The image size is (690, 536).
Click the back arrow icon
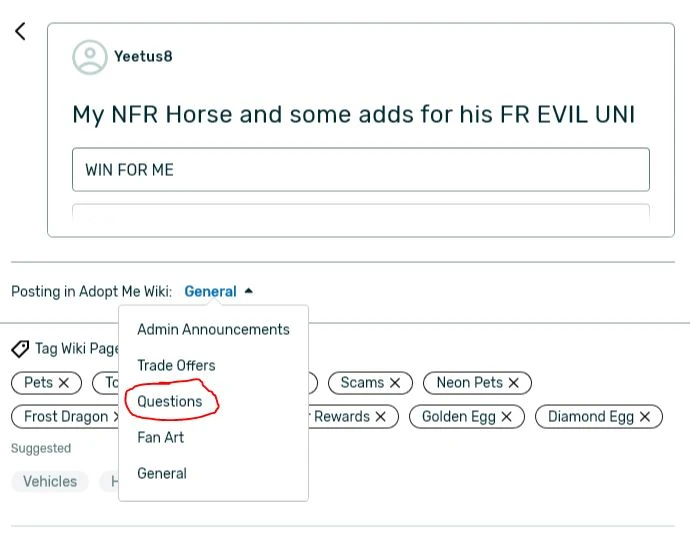coord(20,31)
